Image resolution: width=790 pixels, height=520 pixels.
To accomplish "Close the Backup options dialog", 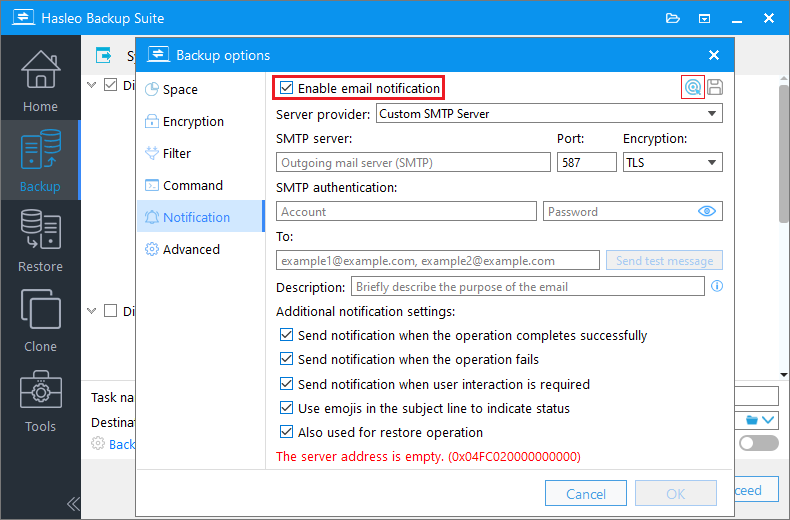I will [x=714, y=55].
